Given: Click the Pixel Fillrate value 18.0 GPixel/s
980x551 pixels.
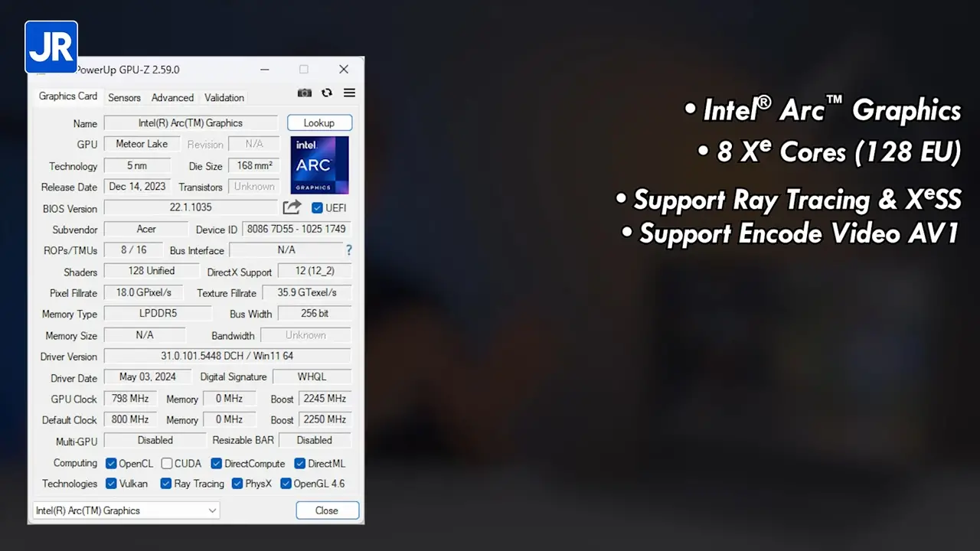Looking at the screenshot, I should (x=144, y=292).
